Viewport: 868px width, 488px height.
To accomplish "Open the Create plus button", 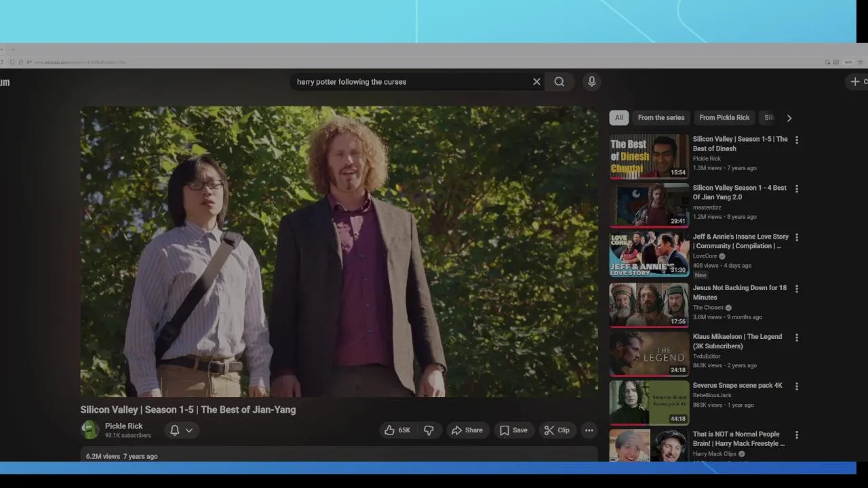I will click(857, 81).
